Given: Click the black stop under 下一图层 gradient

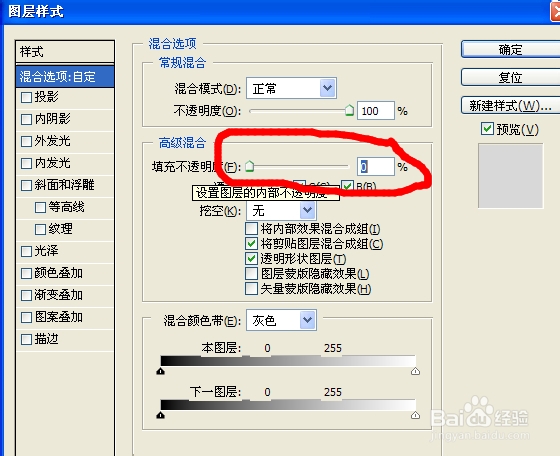Looking at the screenshot, I should (x=161, y=415).
